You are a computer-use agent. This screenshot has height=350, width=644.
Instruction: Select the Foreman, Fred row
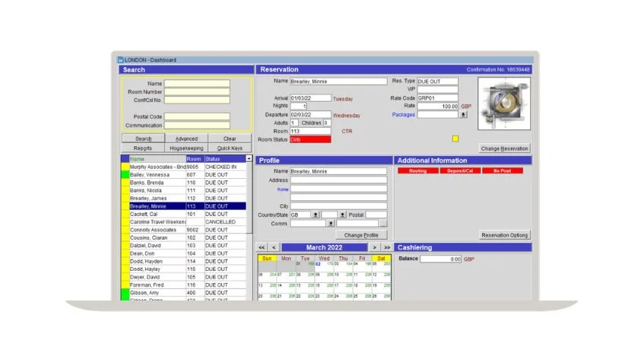pyautogui.click(x=183, y=285)
